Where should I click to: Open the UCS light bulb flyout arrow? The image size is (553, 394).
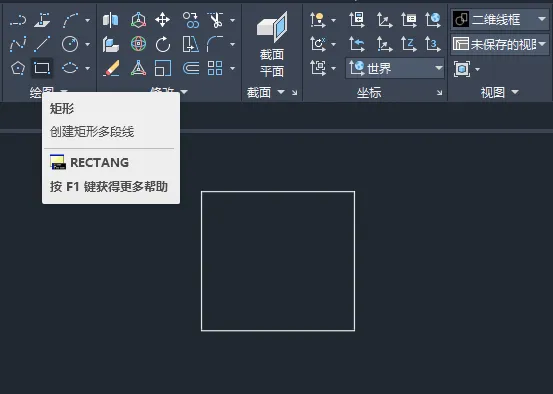click(x=333, y=20)
